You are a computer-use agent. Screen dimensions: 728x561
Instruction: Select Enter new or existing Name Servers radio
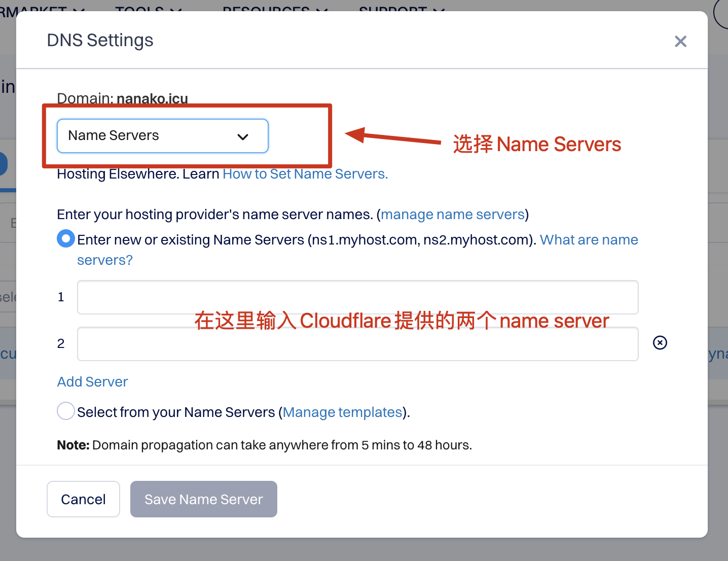click(66, 239)
